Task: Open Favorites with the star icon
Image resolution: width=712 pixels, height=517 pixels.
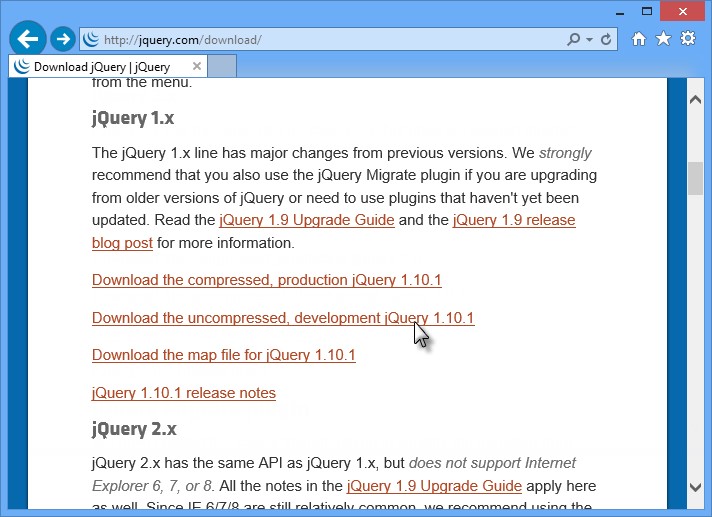Action: tap(663, 39)
